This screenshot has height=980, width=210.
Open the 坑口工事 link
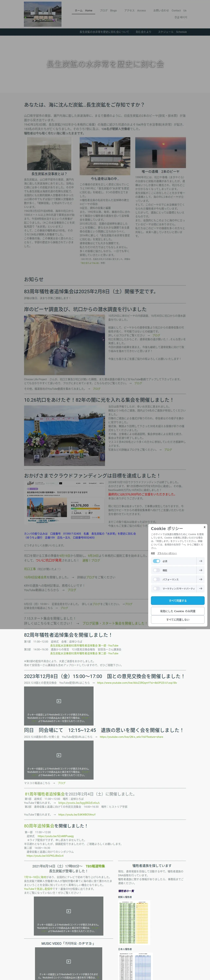coord(30,569)
